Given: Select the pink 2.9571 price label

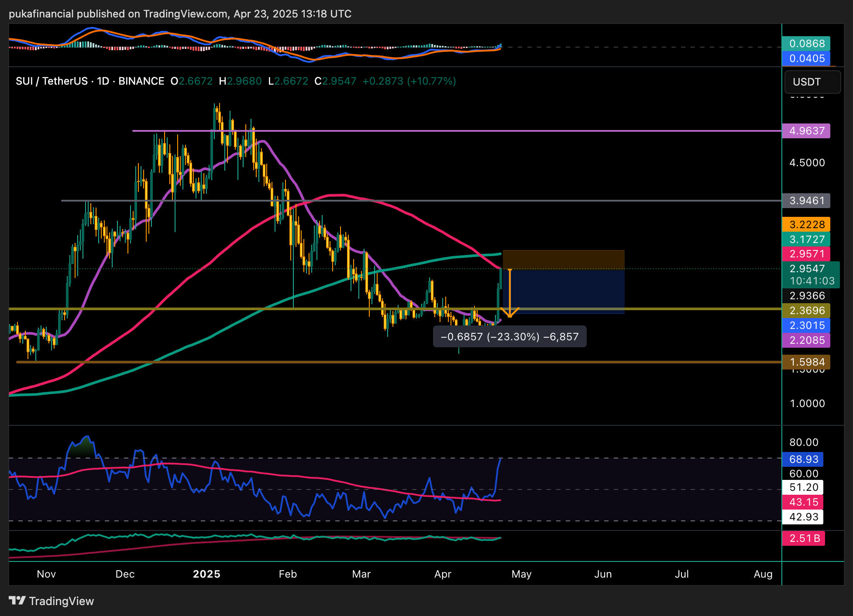Looking at the screenshot, I should click(x=806, y=254).
